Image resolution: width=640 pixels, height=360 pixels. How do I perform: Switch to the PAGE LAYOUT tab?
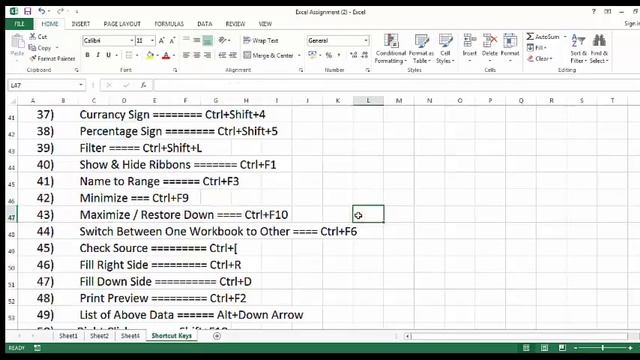point(122,24)
